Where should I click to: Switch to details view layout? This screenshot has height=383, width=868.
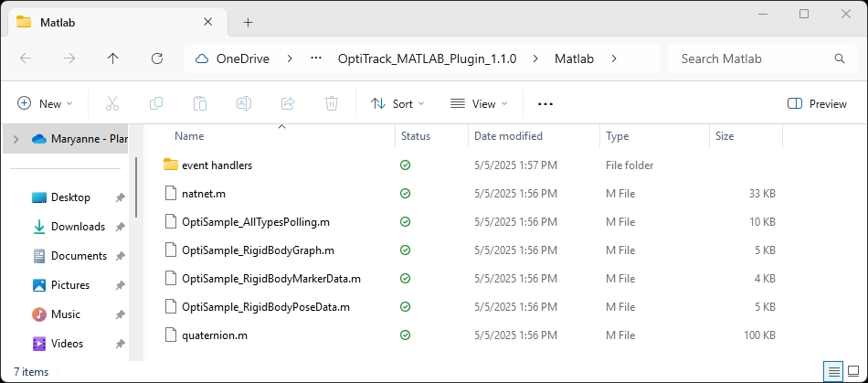pos(832,372)
